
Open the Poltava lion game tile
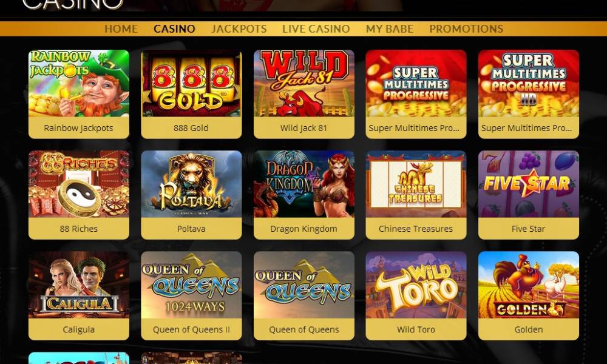191,184
